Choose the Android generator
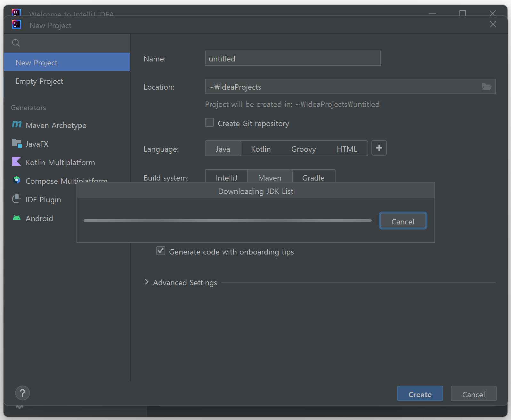 point(40,218)
